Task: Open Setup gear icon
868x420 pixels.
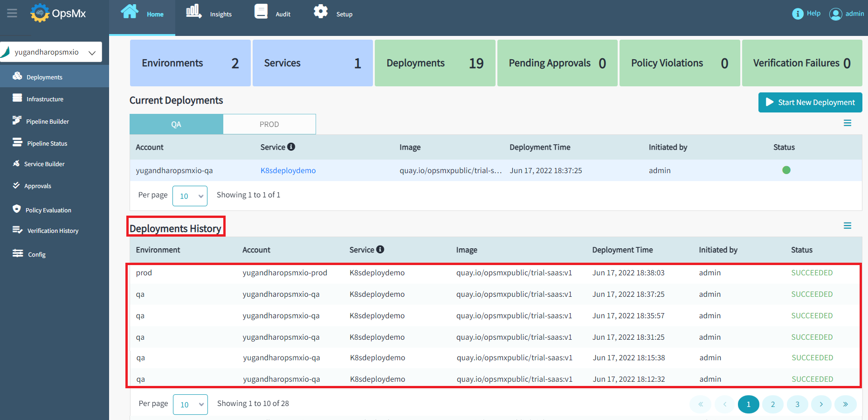Action: [321, 11]
